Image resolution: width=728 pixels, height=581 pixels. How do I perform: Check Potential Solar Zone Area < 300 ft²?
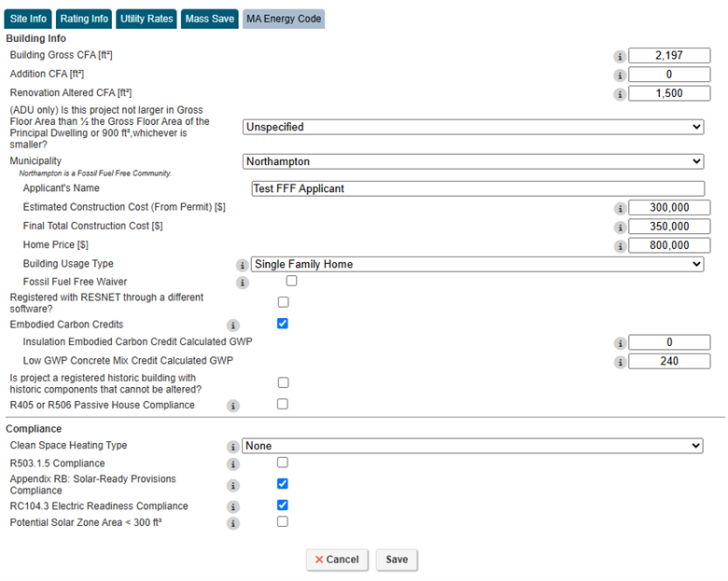click(x=282, y=521)
